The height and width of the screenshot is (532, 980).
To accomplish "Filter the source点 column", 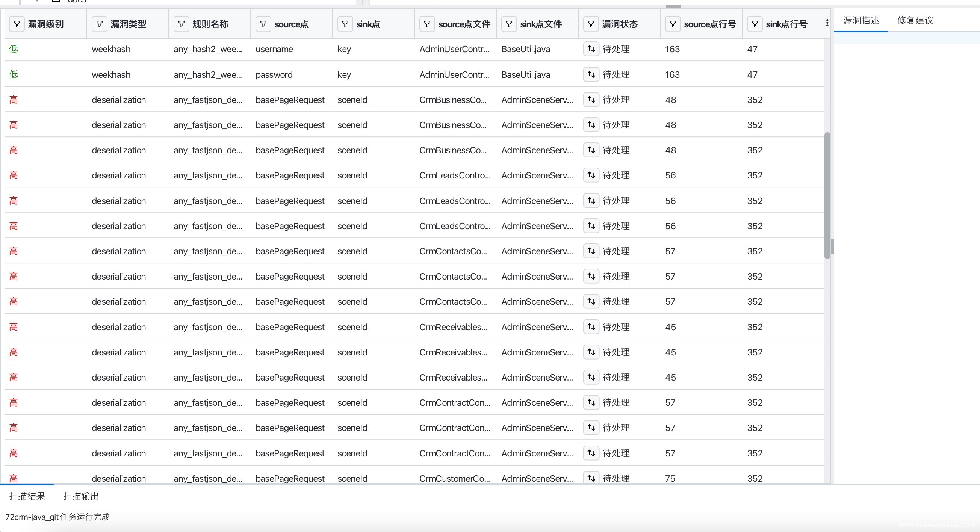I will tap(263, 24).
